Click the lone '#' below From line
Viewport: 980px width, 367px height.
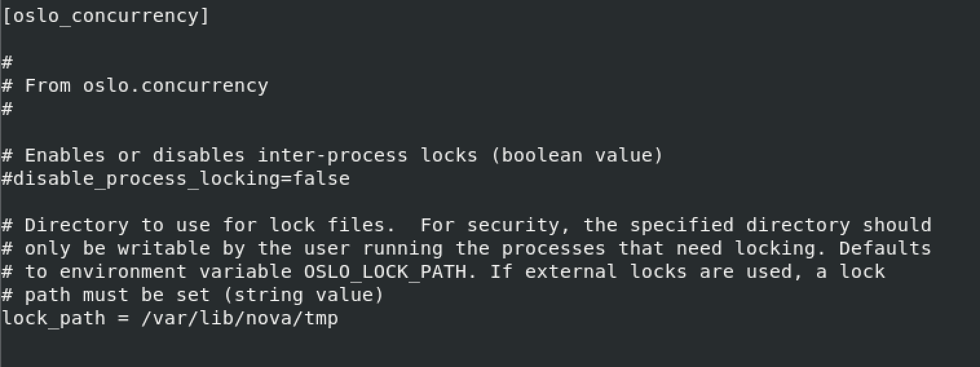pyautogui.click(x=7, y=109)
